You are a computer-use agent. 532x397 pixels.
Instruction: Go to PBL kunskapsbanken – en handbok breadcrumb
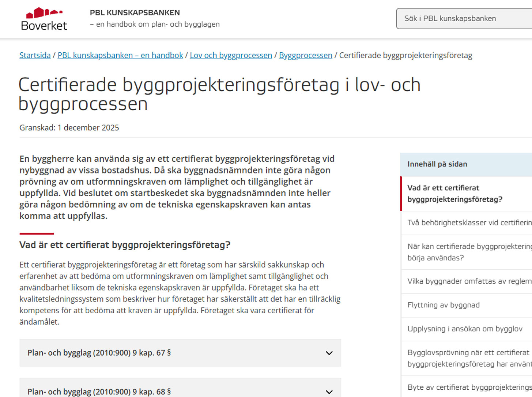(x=120, y=55)
